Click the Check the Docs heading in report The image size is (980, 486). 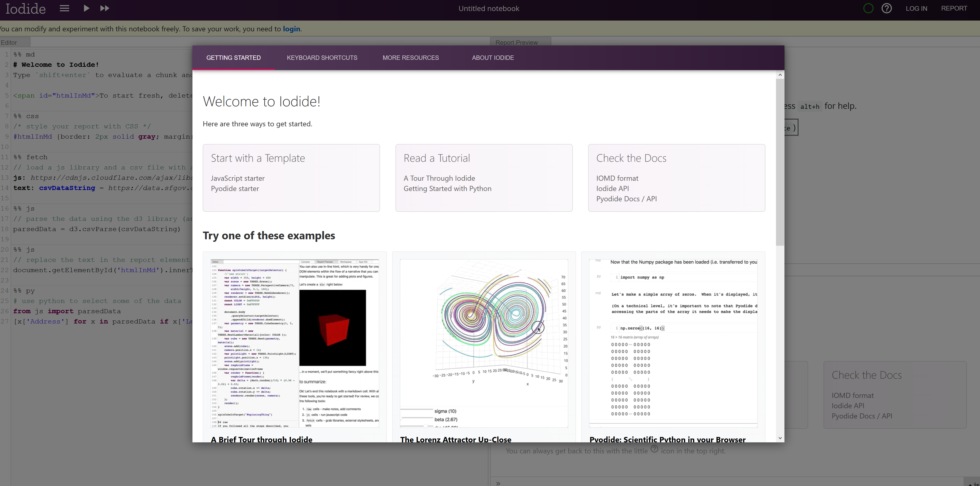[x=867, y=375]
